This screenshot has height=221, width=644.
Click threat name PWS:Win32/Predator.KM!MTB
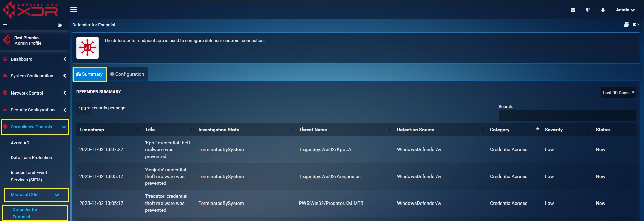coord(331,203)
